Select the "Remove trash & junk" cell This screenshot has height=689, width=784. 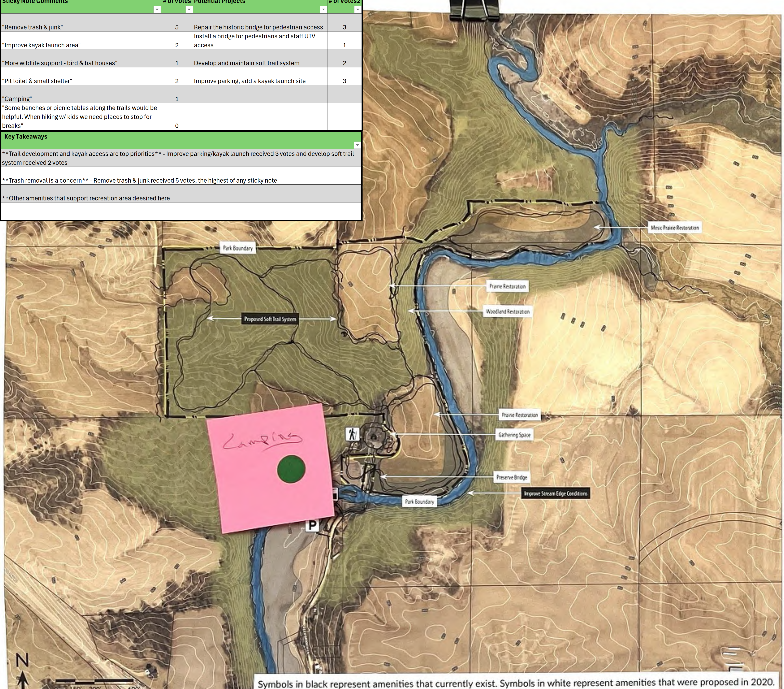[81, 23]
